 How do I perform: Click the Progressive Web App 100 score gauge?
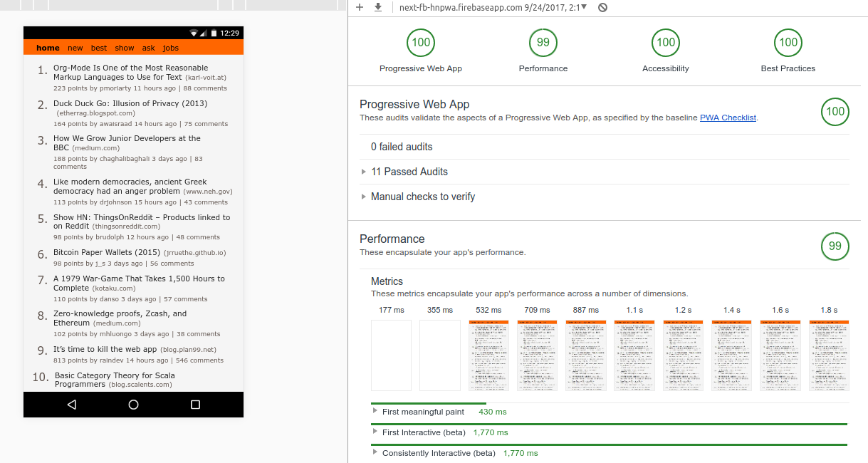(421, 43)
